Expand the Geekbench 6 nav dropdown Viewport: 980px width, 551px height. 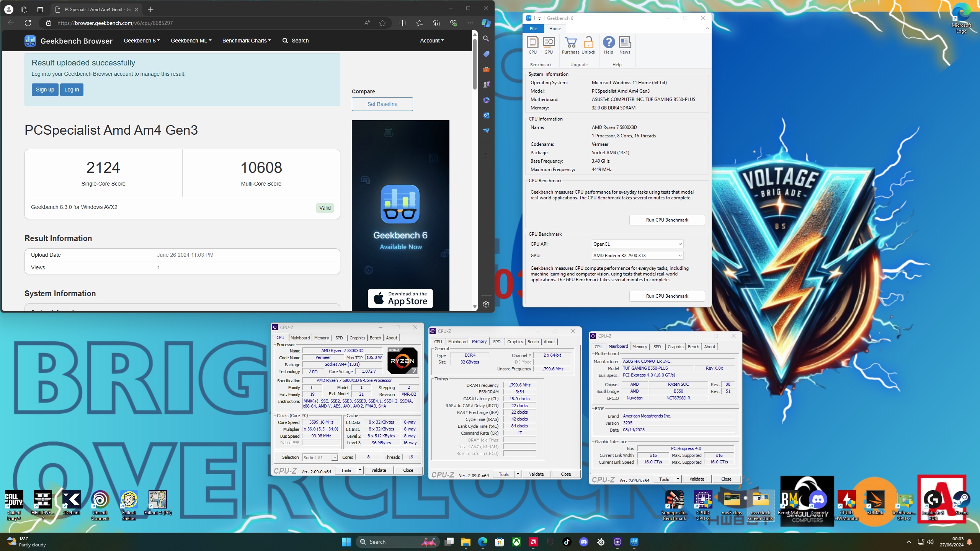point(142,41)
